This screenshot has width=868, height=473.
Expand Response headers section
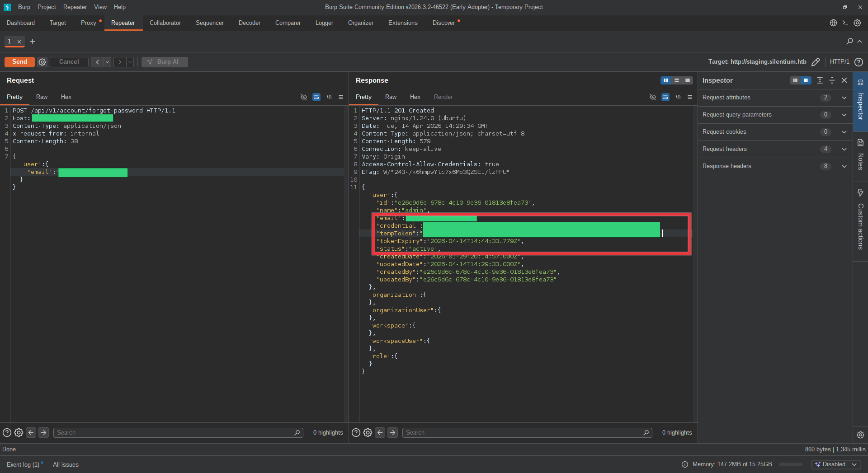775,166
